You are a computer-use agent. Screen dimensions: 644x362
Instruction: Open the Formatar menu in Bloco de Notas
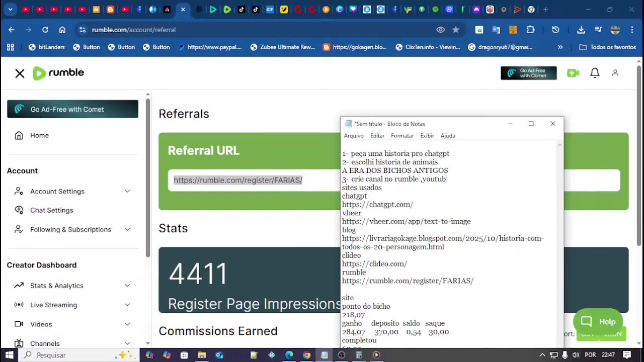point(403,136)
